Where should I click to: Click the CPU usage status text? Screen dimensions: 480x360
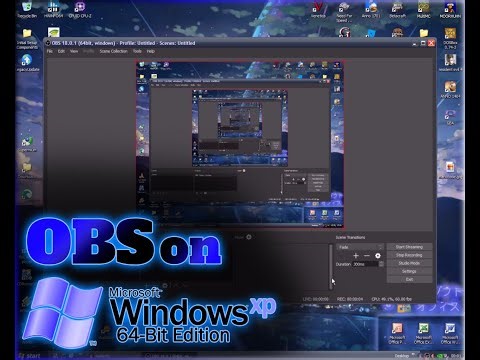392,299
